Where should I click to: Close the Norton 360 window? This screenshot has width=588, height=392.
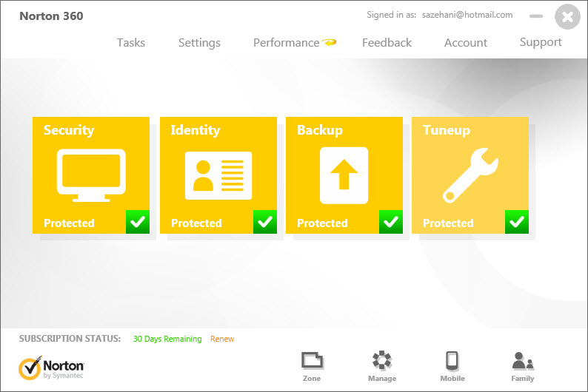click(568, 16)
